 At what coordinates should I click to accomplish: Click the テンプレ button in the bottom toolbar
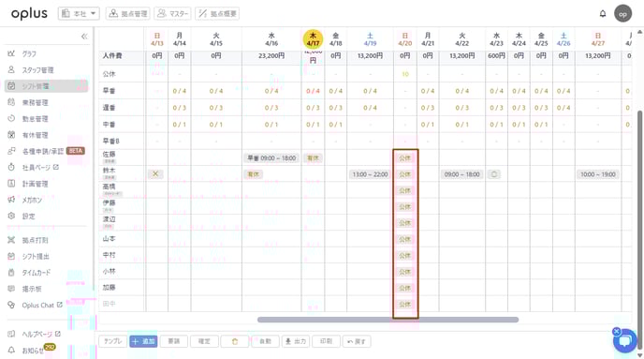tap(113, 341)
